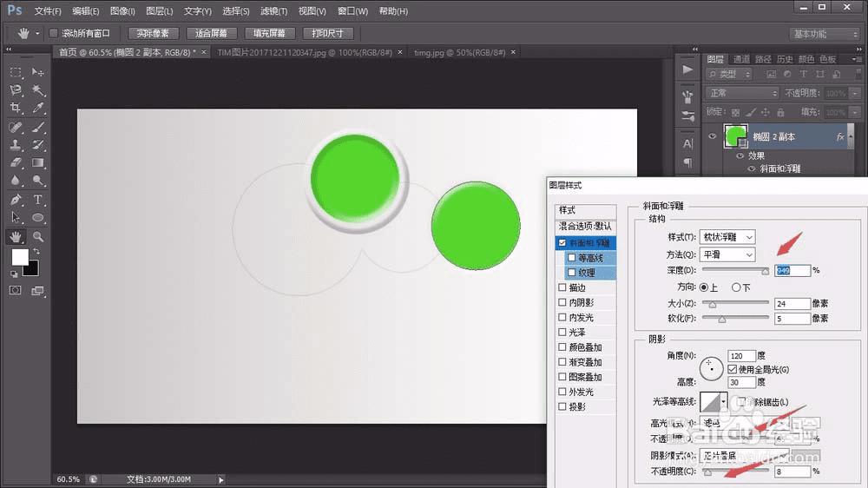Click 实际像素 button
This screenshot has height=488, width=868.
(153, 33)
